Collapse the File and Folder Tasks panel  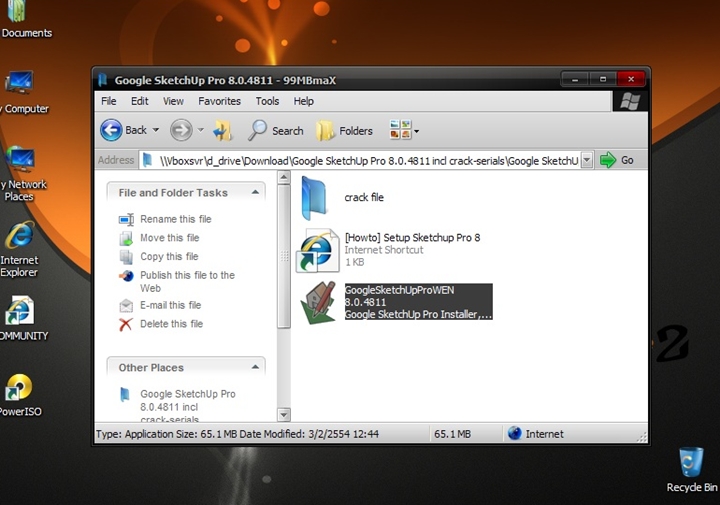255,192
